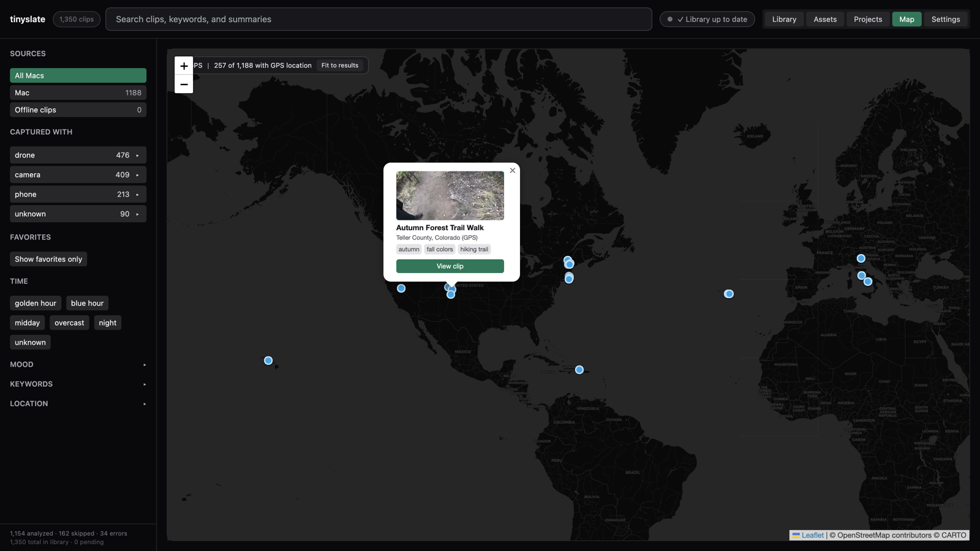The width and height of the screenshot is (980, 551).
Task: Expand the drone row arrow
Action: (x=137, y=156)
